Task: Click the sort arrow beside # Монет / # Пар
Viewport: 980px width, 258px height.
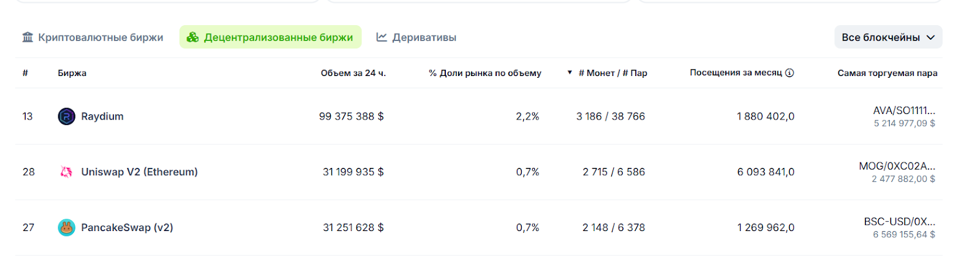Action: [x=570, y=72]
